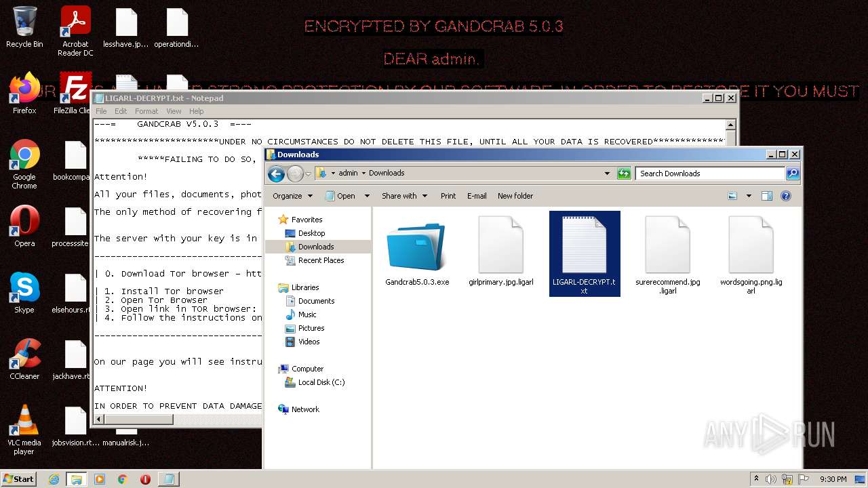Show hidden tray icons arrow

click(x=756, y=479)
